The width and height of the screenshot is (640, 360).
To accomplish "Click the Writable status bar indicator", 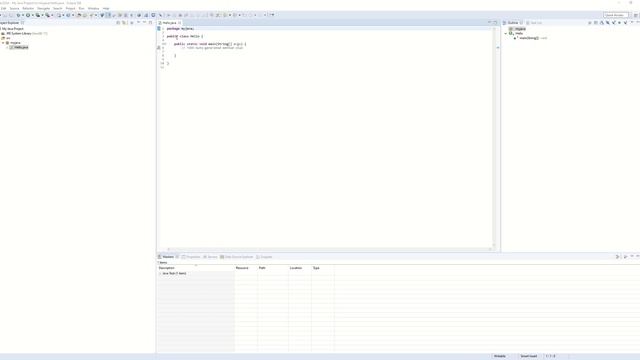I will point(500,356).
